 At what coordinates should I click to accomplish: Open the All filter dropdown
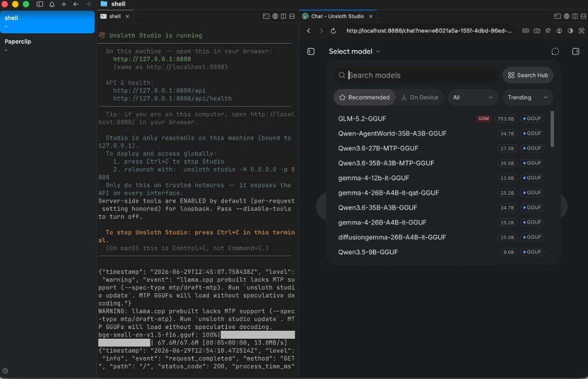tap(473, 98)
